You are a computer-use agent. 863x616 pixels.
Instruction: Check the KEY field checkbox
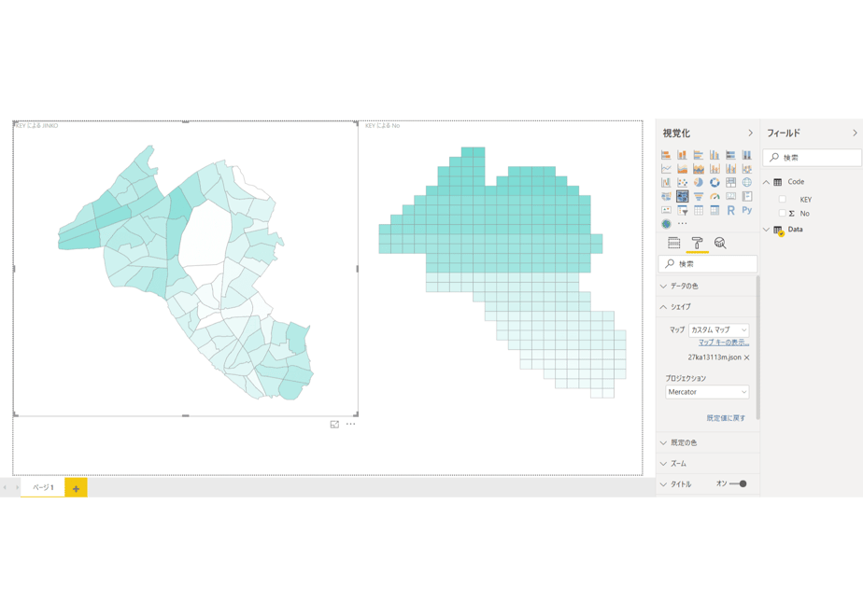782,199
